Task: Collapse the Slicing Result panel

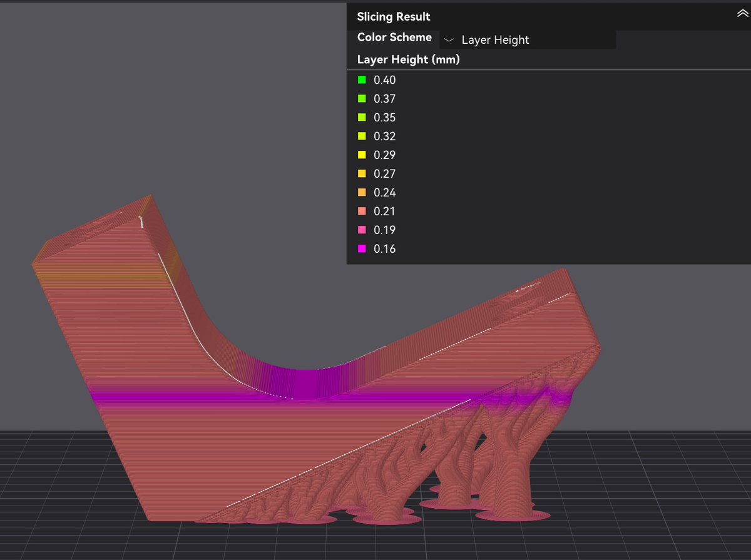Action: pyautogui.click(x=742, y=14)
